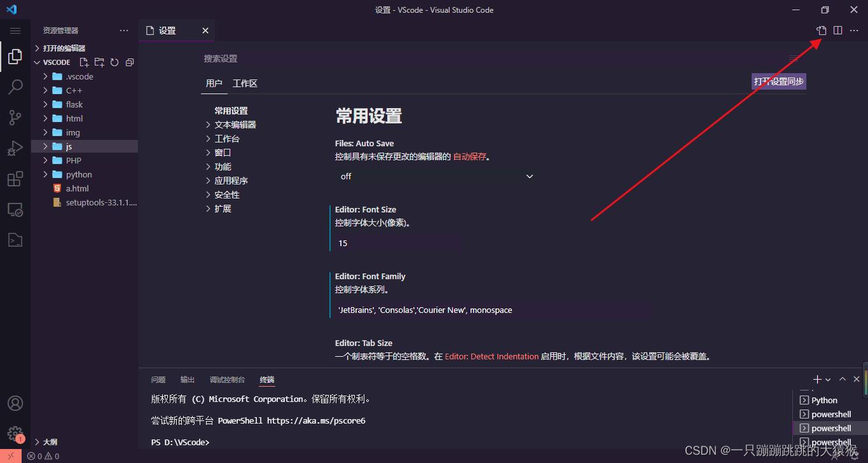Click remote window indicator in status bar
This screenshot has height=463, width=868.
tap(11, 456)
